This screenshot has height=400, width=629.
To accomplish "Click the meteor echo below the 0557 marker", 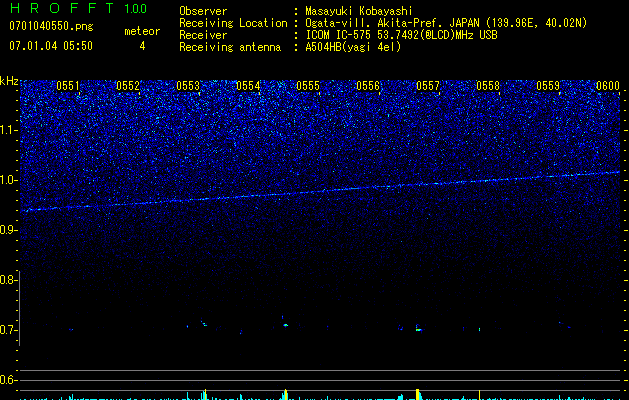I will click(x=418, y=329).
